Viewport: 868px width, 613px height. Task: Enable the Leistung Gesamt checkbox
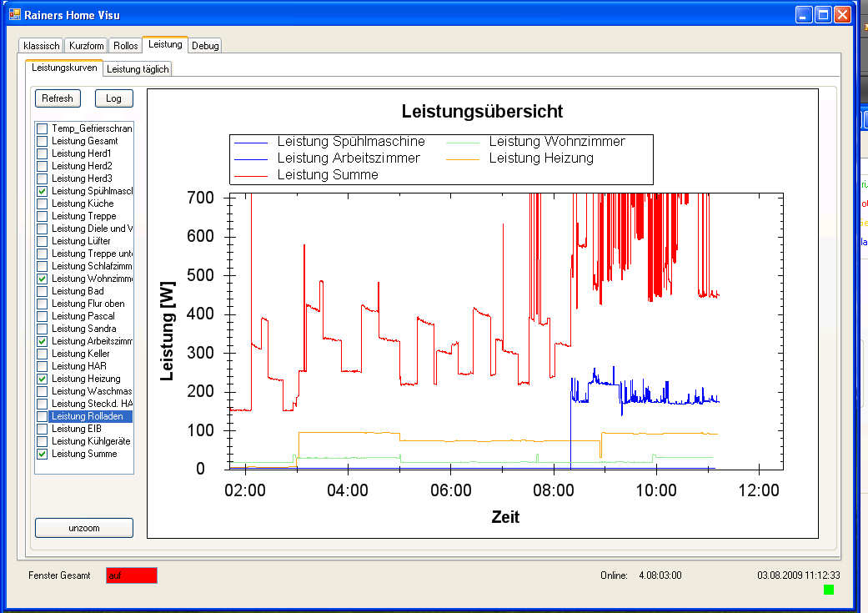(42, 141)
